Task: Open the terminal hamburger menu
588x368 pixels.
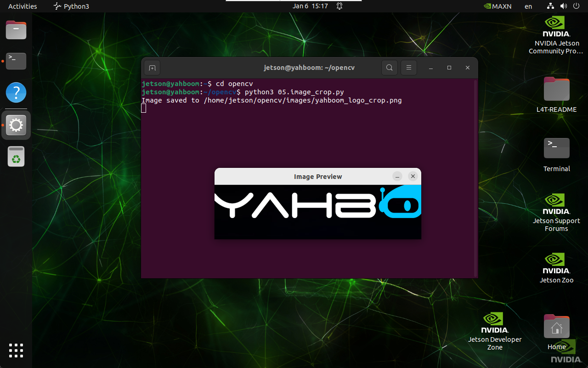Action: pyautogui.click(x=408, y=68)
